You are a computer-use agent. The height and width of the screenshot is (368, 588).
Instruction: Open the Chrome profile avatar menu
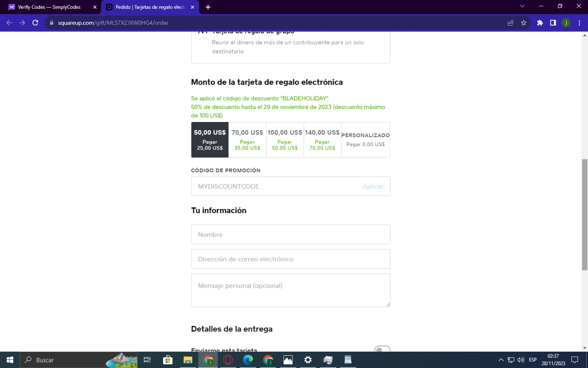(x=566, y=23)
